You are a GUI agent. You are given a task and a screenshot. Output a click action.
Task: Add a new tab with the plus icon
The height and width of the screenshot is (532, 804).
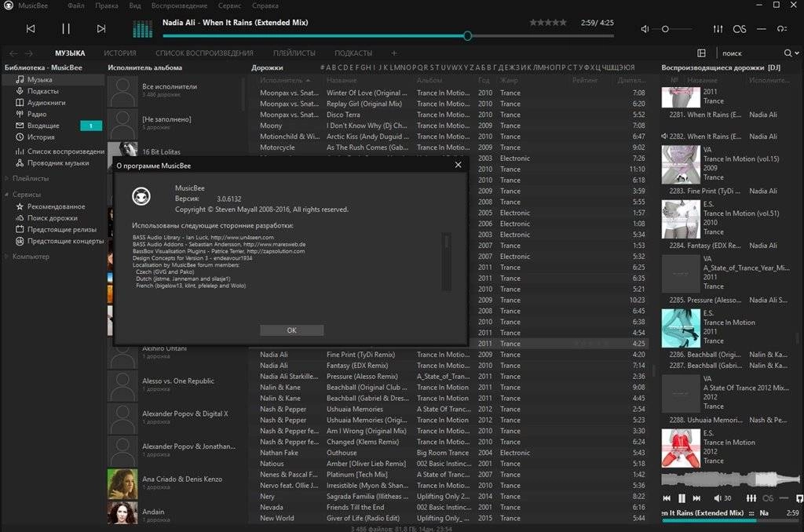click(x=394, y=53)
